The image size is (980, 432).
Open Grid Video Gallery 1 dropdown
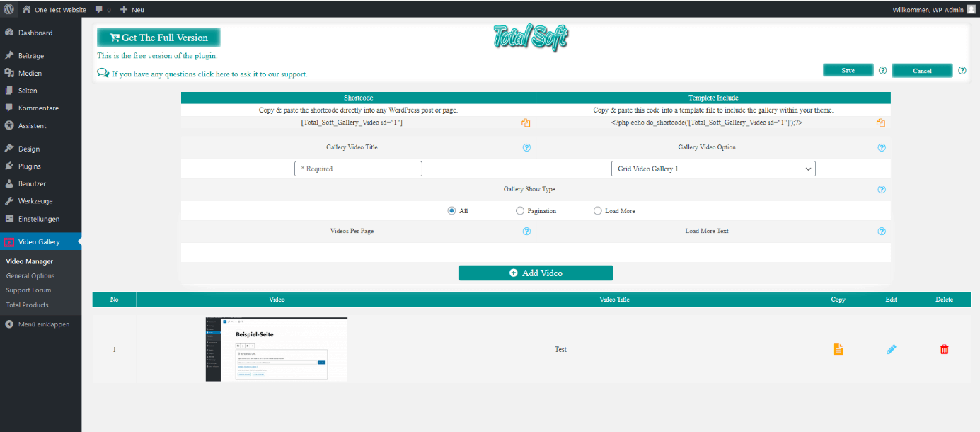click(x=713, y=169)
